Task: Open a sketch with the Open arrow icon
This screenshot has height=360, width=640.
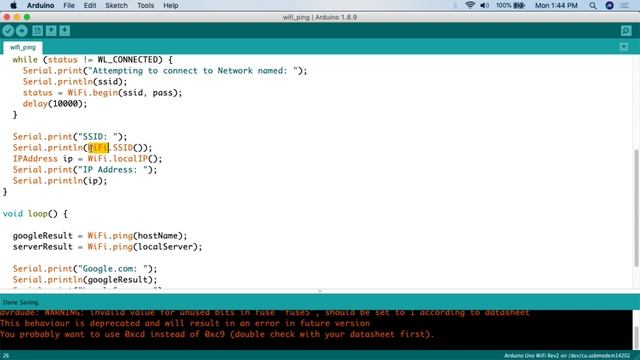Action: (51, 31)
